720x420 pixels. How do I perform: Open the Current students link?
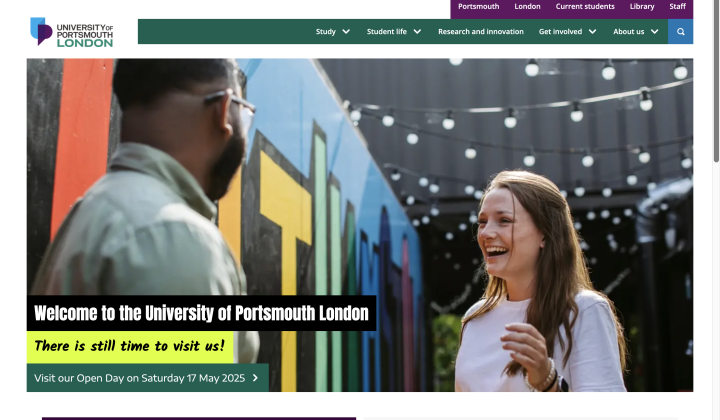point(585,6)
